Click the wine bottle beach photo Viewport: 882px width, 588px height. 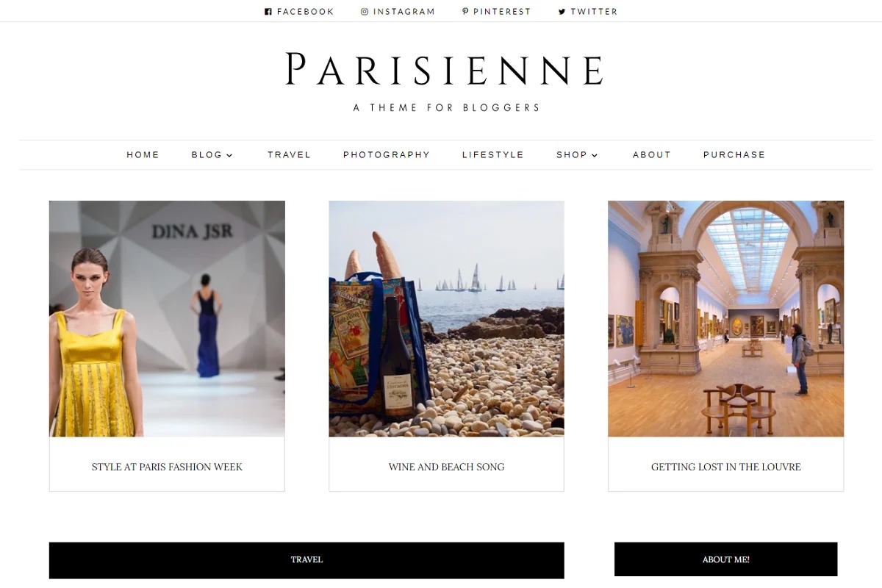tap(446, 319)
